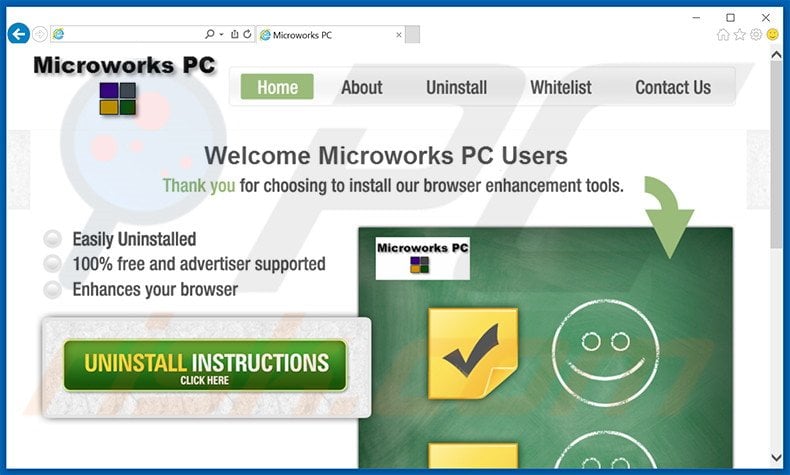790x475 pixels.
Task: Click the browser forward arrow button
Action: tap(40, 34)
